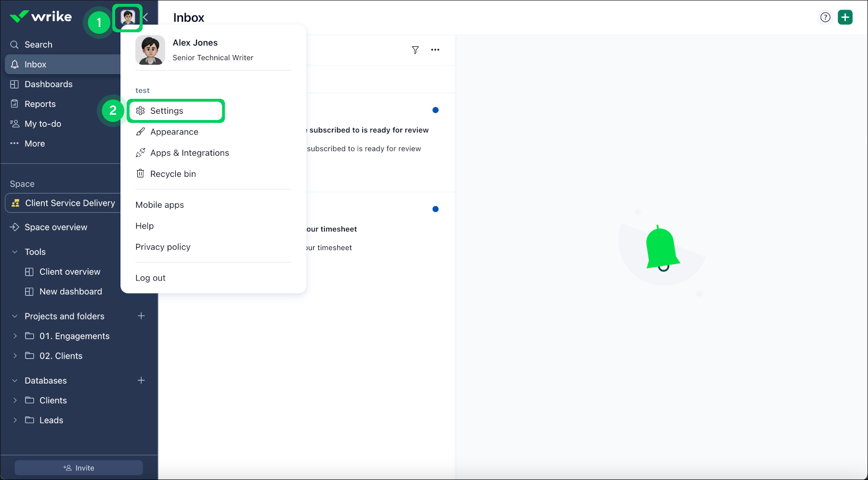Expand the Clients database folder
The image size is (868, 480).
pyautogui.click(x=15, y=400)
